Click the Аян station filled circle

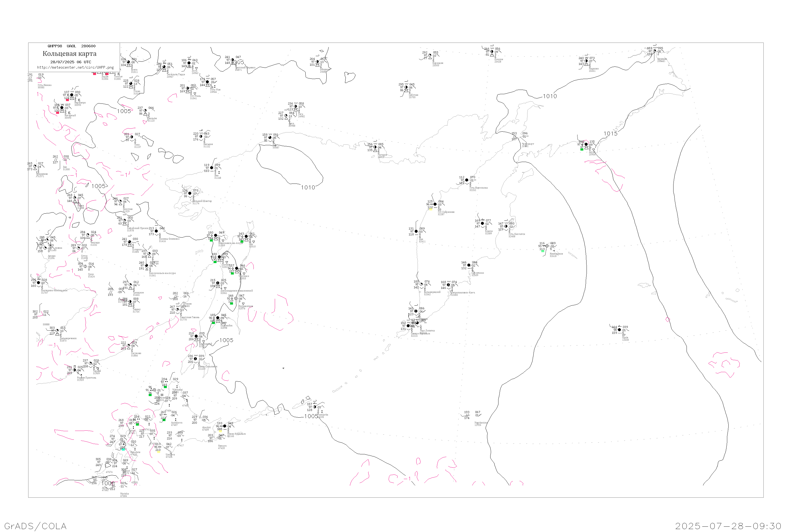[x=212, y=168]
